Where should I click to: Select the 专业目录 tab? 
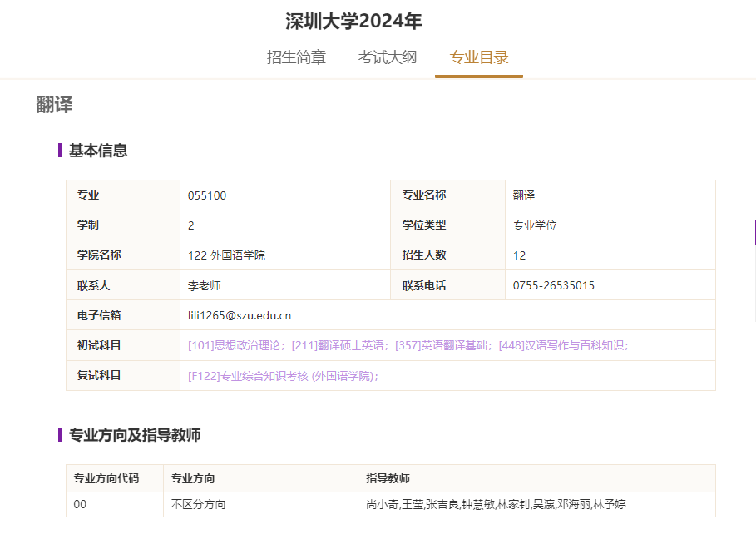point(479,57)
